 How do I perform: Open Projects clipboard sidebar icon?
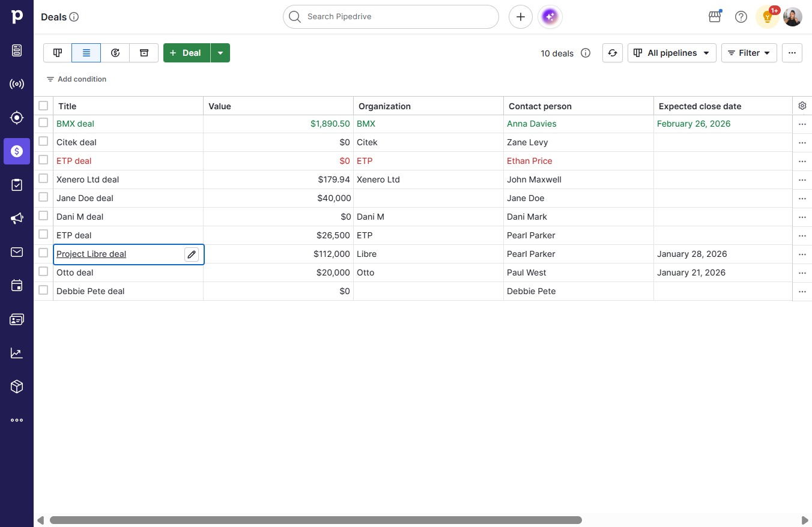pos(17,185)
